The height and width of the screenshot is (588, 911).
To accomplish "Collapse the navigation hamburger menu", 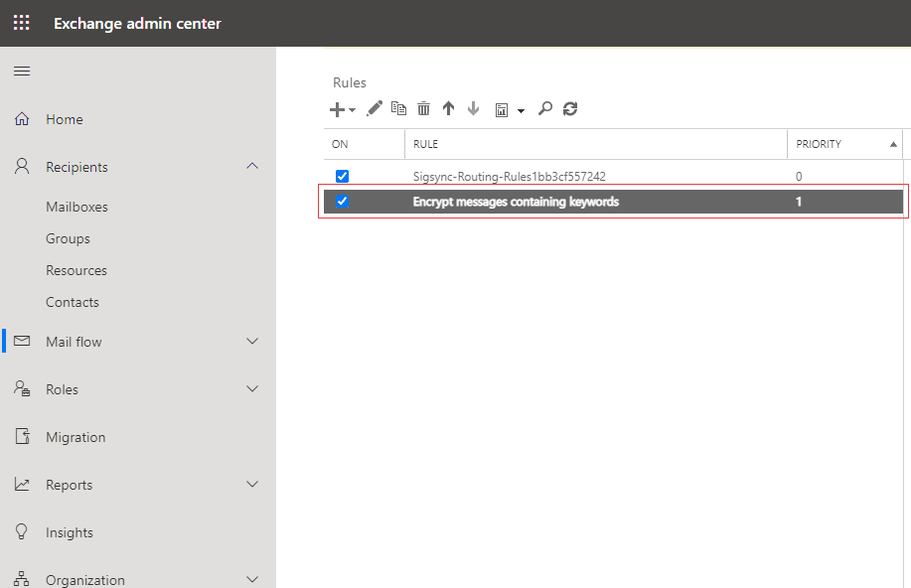I will [x=22, y=72].
